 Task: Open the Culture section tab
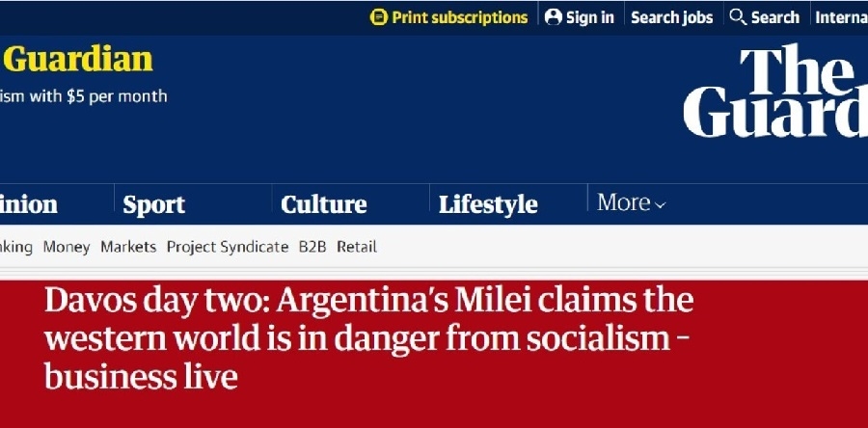pyautogui.click(x=323, y=204)
